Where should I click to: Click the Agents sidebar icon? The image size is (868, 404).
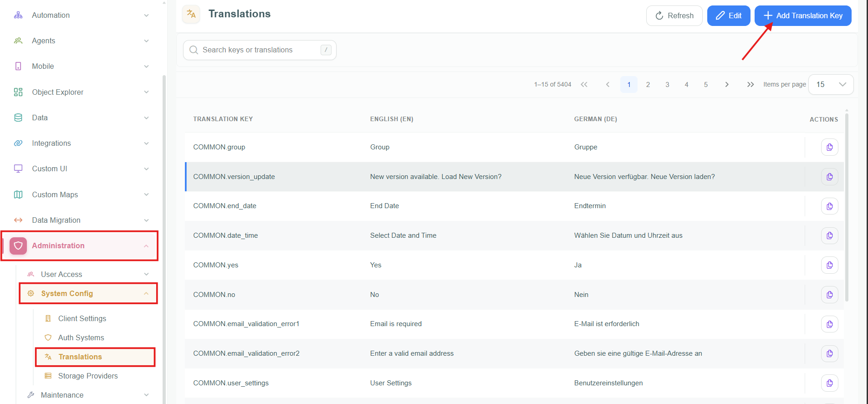click(x=18, y=41)
